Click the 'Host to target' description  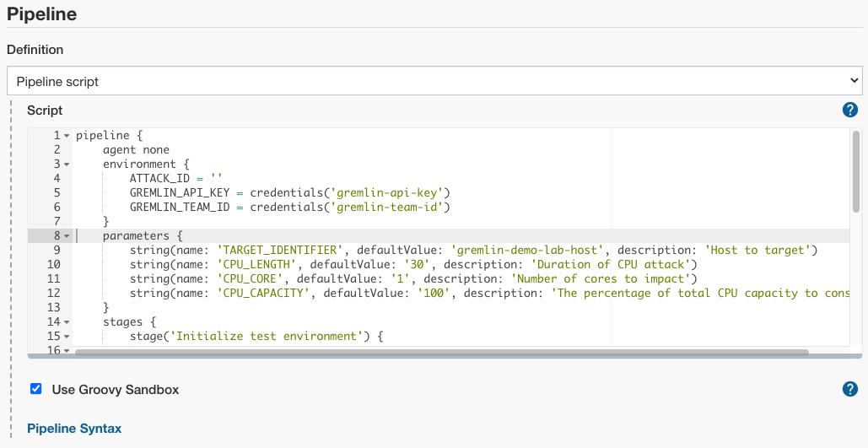(x=757, y=251)
